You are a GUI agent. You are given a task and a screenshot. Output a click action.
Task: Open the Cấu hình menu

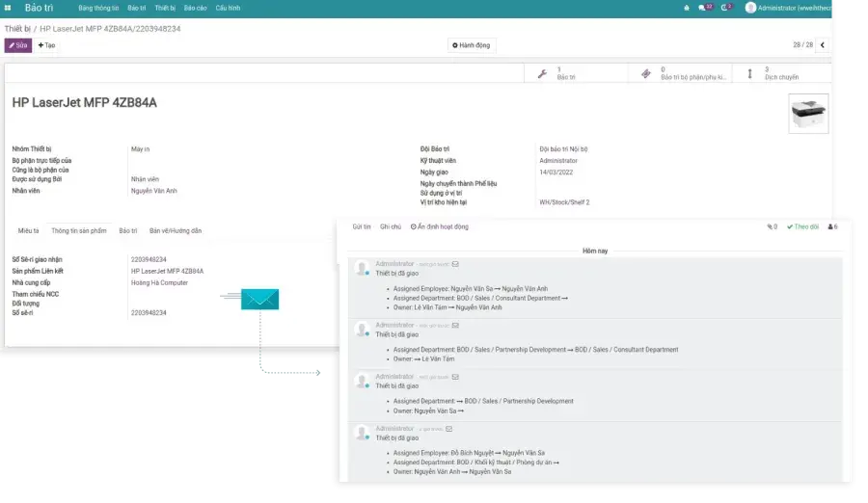[228, 8]
